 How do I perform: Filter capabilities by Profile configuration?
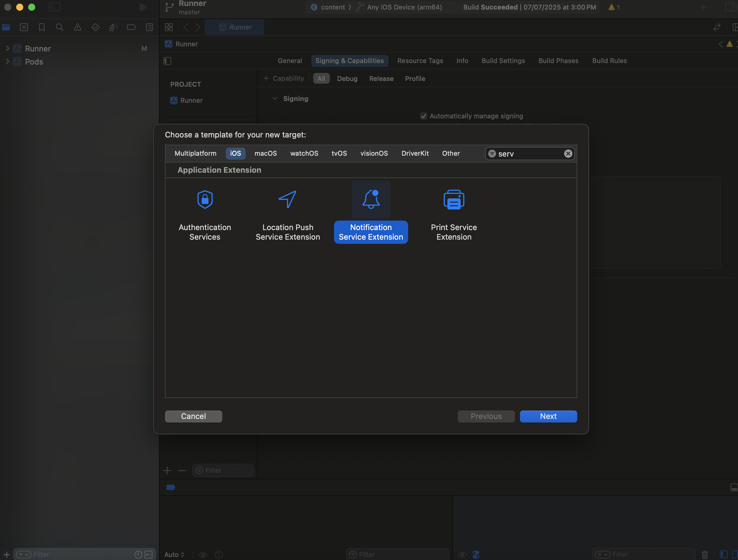(x=415, y=78)
